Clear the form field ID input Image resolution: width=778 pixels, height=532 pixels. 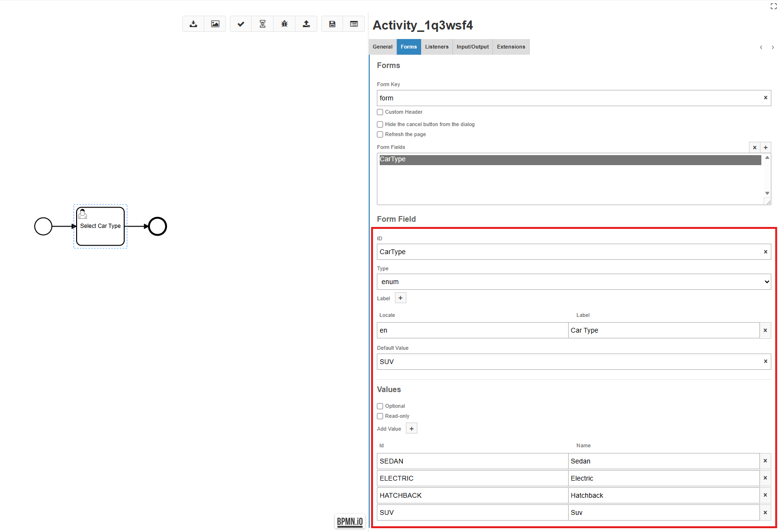coord(766,252)
